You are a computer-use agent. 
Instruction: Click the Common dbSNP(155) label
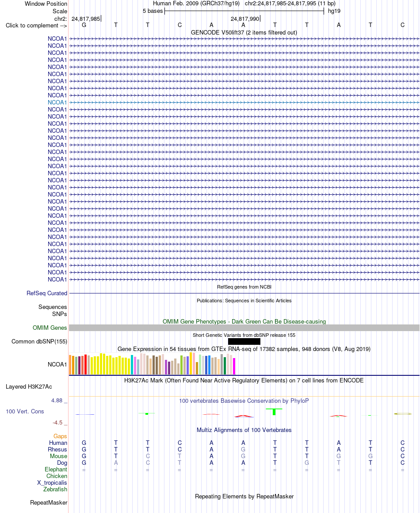[x=39, y=341]
